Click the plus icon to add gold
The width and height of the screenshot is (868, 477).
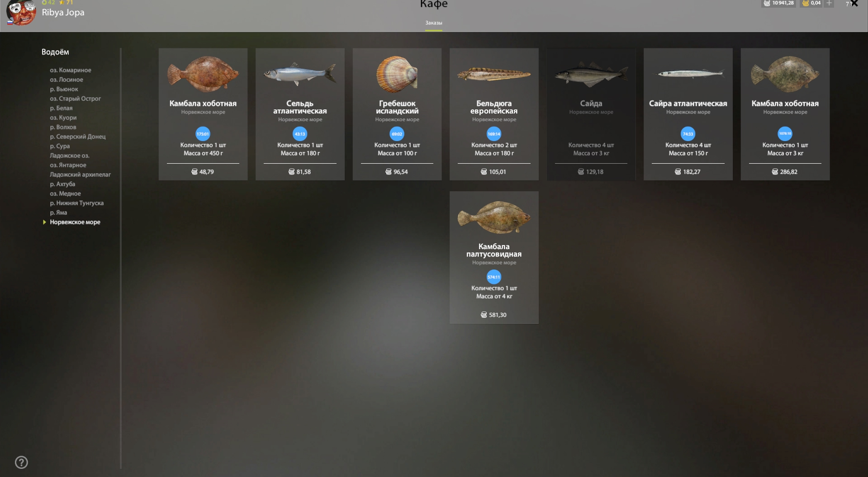[829, 3]
